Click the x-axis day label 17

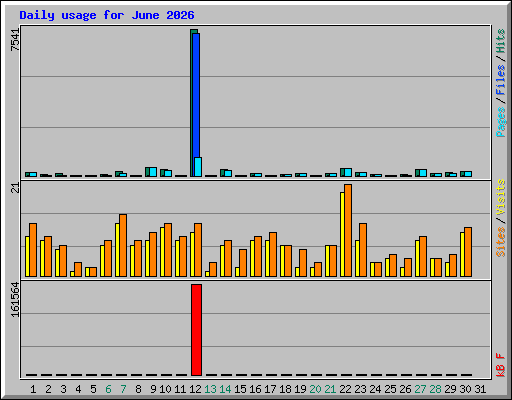(x=270, y=389)
